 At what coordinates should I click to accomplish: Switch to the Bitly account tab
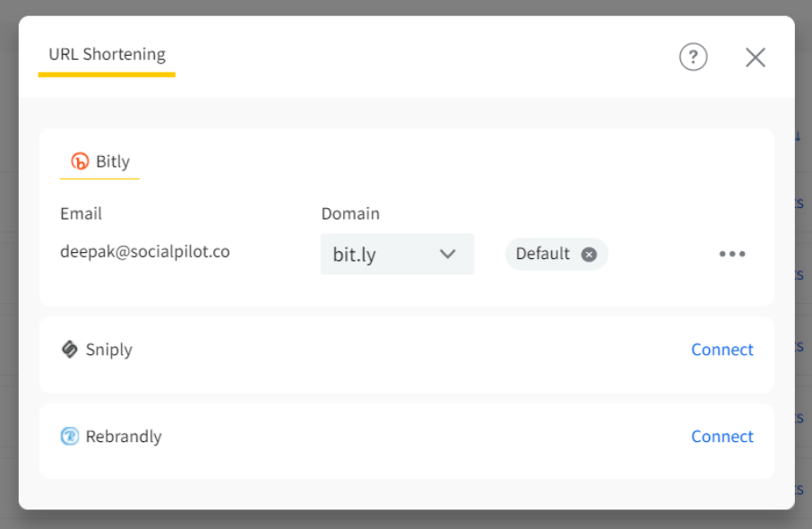click(x=100, y=161)
